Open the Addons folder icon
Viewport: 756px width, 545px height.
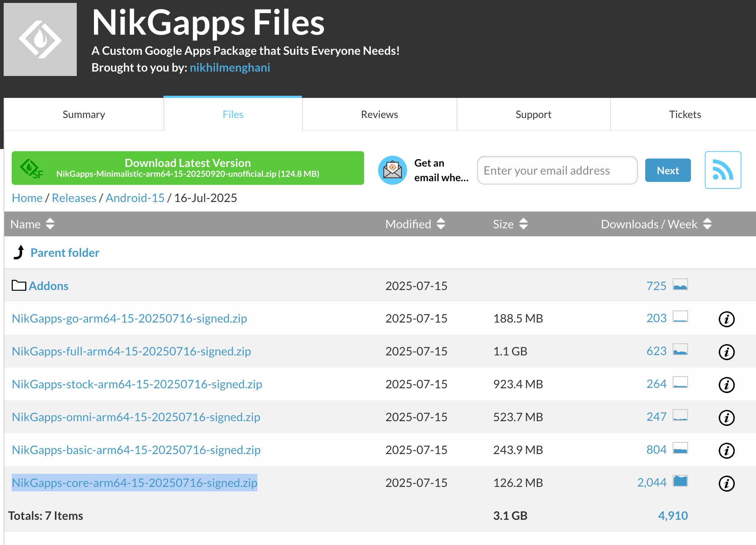(19, 285)
